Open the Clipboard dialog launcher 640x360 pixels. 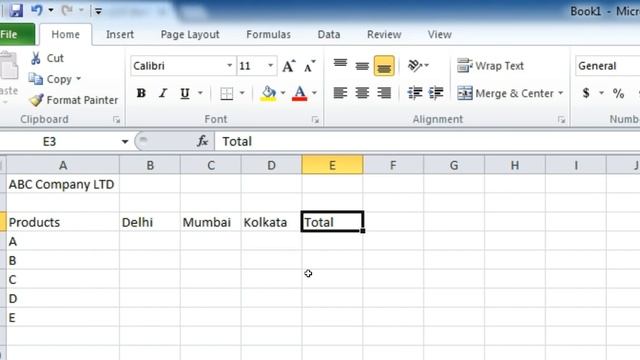(116, 120)
